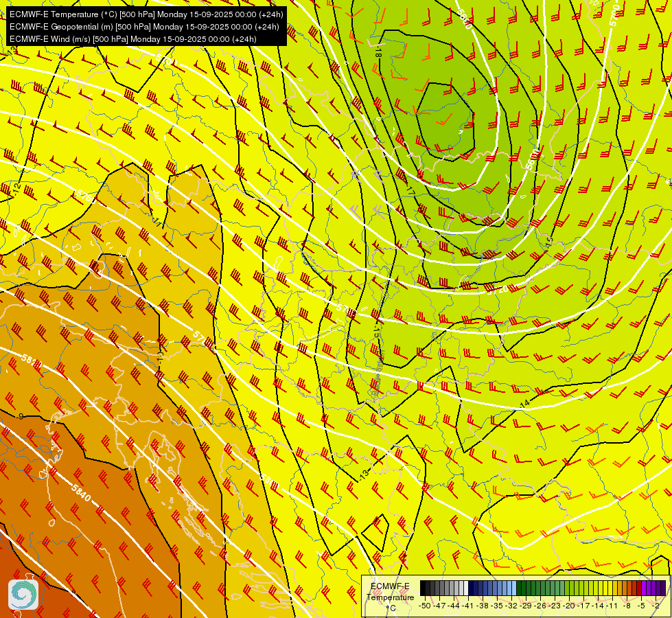This screenshot has width=672, height=618.
Task: Click the darkest purple swatch at legend end
Action: pyautogui.click(x=664, y=588)
